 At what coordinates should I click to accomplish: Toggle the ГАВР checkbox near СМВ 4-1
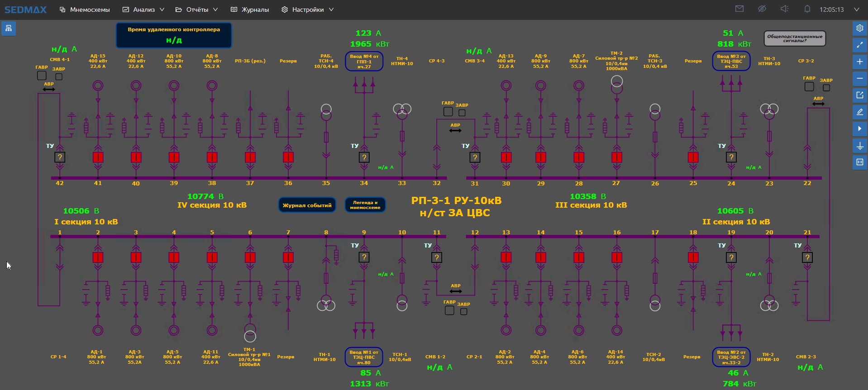42,76
